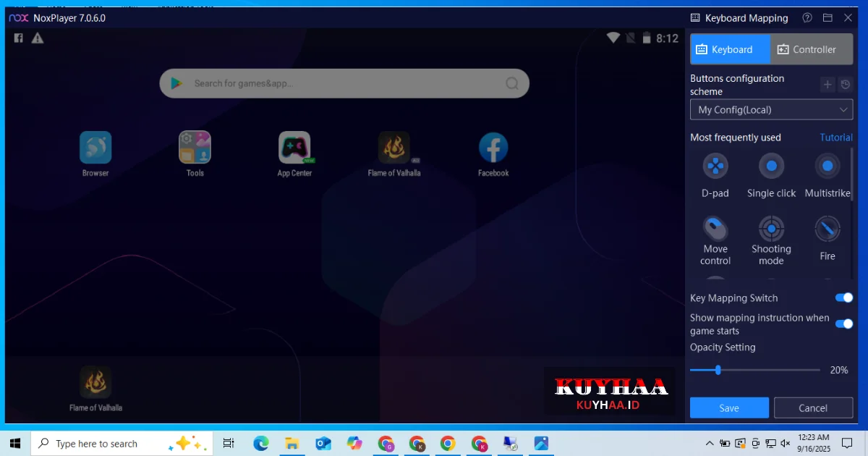Open the Facebook app icon
This screenshot has width=868, height=456.
493,148
